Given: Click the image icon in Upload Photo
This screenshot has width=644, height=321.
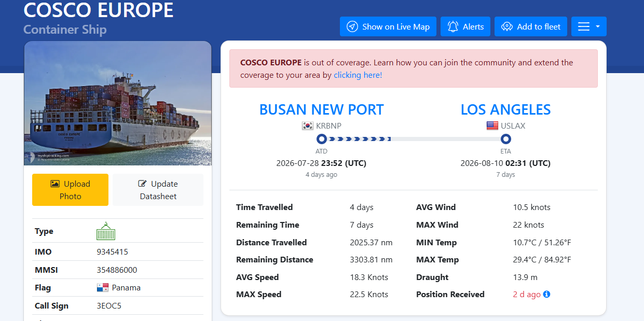Looking at the screenshot, I should 54,184.
